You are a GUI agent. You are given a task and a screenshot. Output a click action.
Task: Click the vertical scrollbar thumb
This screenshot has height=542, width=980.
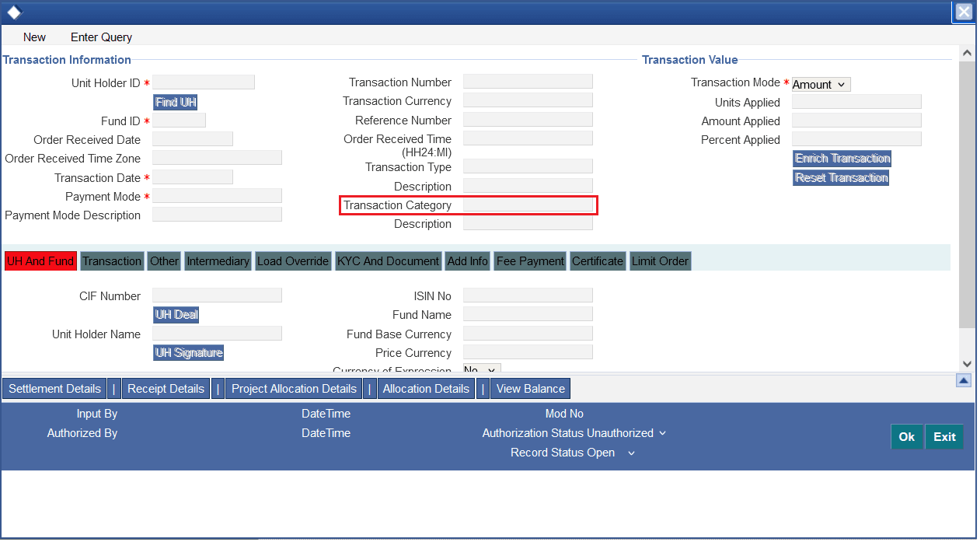967,194
